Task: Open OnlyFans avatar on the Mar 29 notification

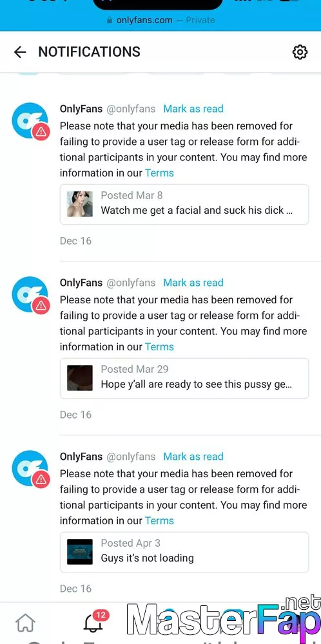Action: click(30, 295)
